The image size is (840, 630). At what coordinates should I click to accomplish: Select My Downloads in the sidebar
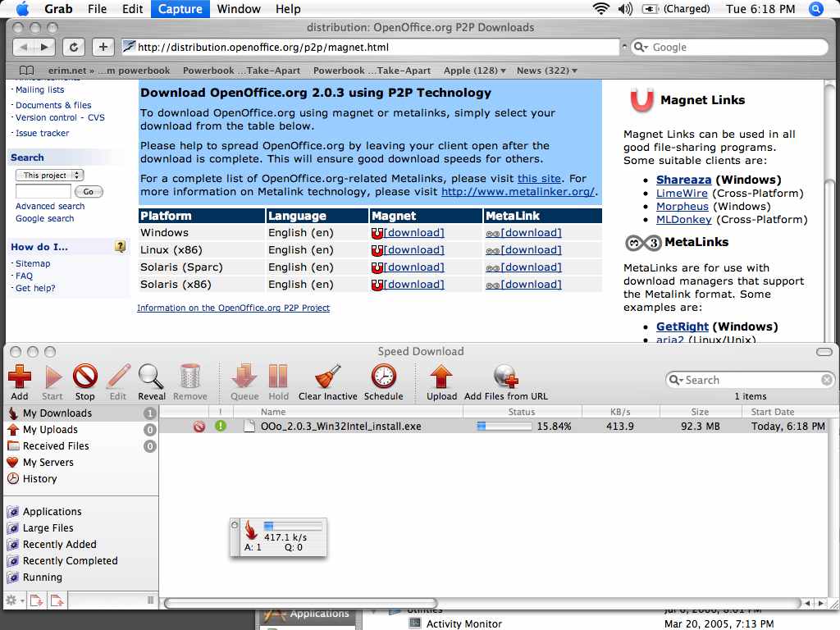[x=81, y=413]
